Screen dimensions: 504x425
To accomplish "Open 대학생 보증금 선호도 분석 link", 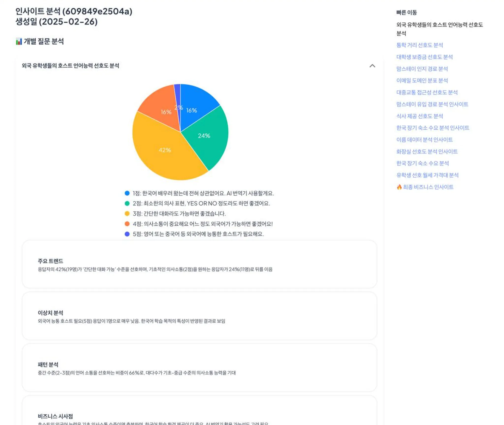I will [x=424, y=57].
